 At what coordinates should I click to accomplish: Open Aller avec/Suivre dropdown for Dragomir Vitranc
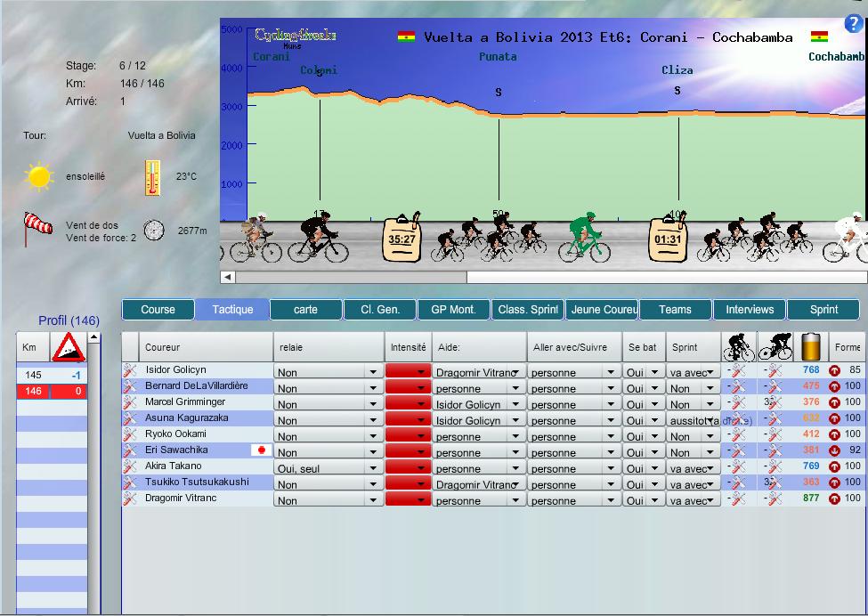(609, 501)
